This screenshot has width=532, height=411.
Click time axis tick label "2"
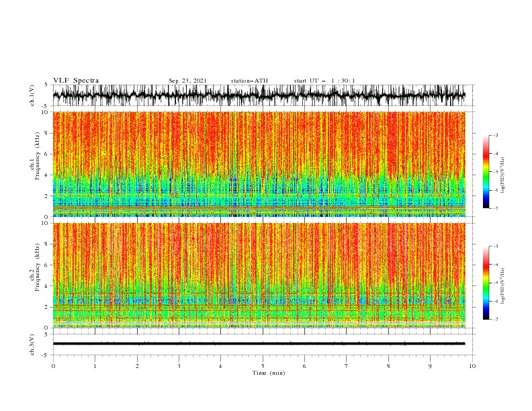pyautogui.click(x=137, y=366)
